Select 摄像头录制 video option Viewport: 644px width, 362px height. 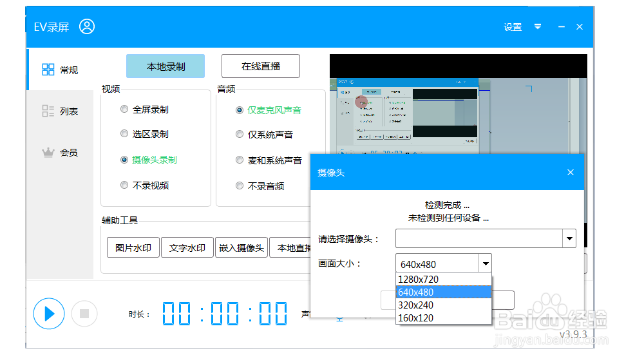pyautogui.click(x=149, y=160)
